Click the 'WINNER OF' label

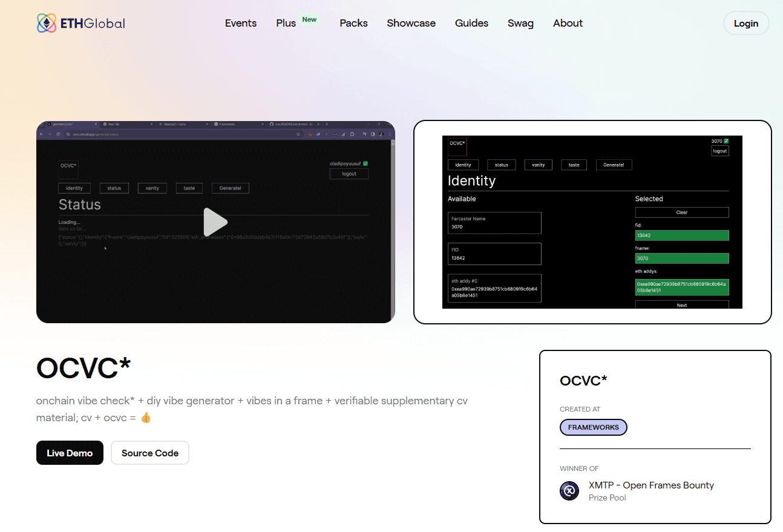[x=580, y=468]
